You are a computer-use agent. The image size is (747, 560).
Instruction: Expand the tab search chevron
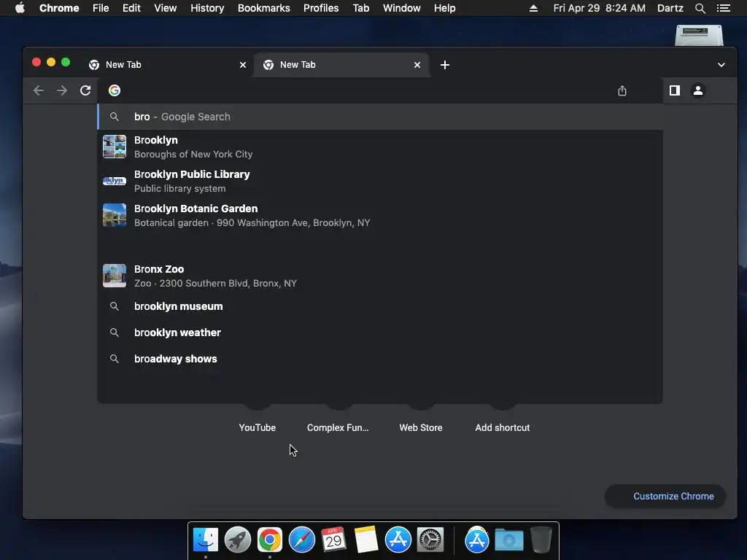pyautogui.click(x=721, y=65)
